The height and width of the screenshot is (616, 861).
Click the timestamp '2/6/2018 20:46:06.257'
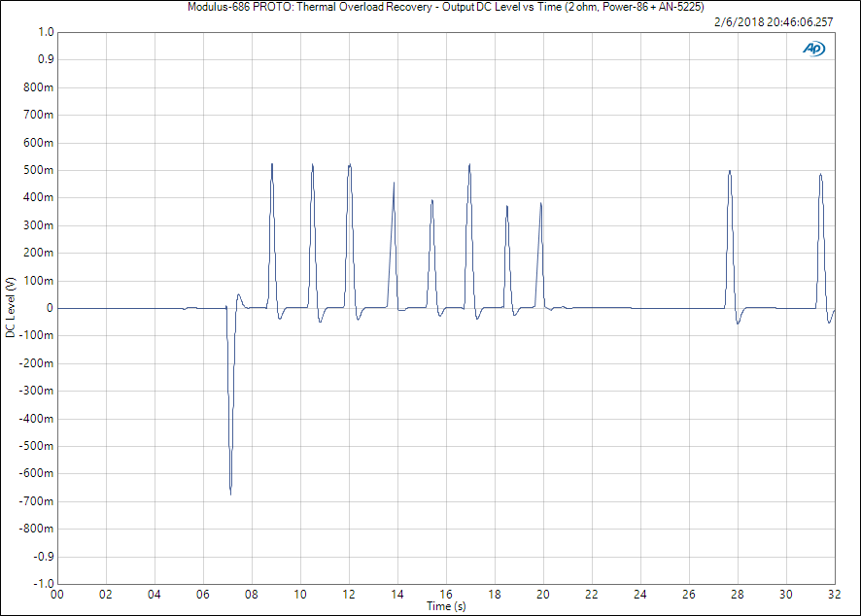(774, 22)
